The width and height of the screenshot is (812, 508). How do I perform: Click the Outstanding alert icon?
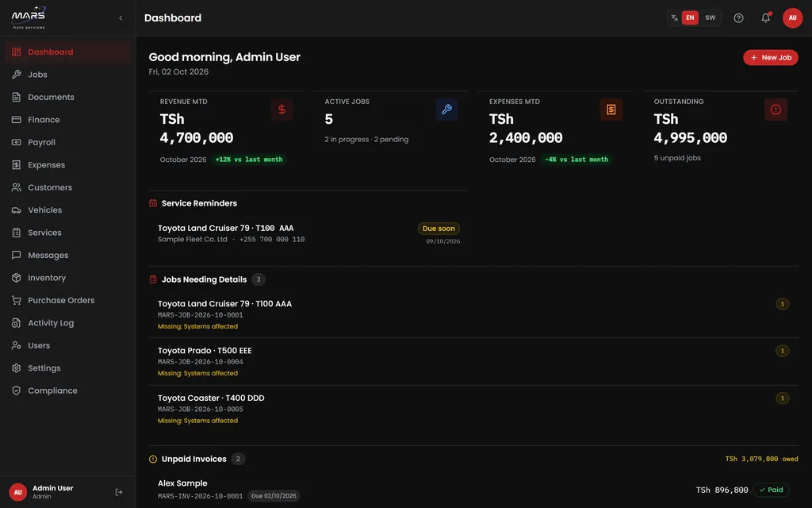point(776,110)
